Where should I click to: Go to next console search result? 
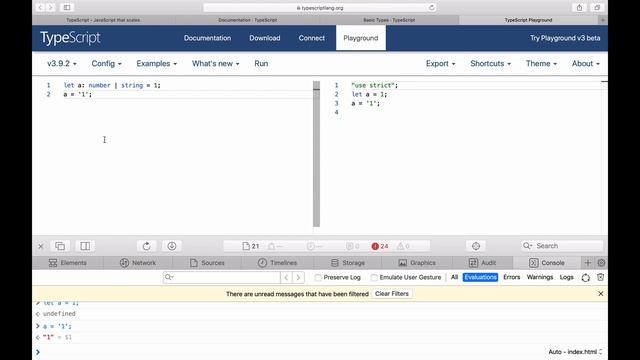click(298, 278)
